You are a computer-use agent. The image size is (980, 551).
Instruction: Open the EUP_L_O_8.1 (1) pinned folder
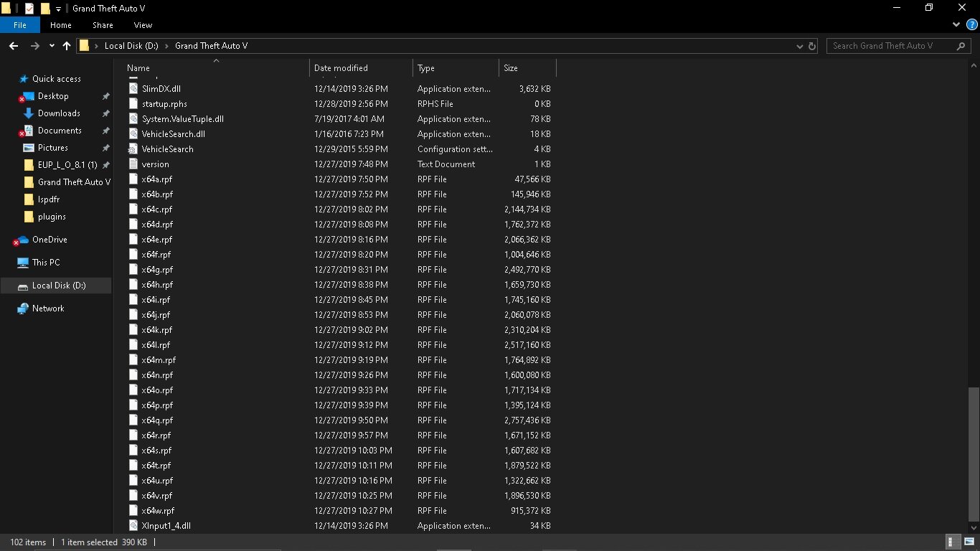pyautogui.click(x=67, y=165)
